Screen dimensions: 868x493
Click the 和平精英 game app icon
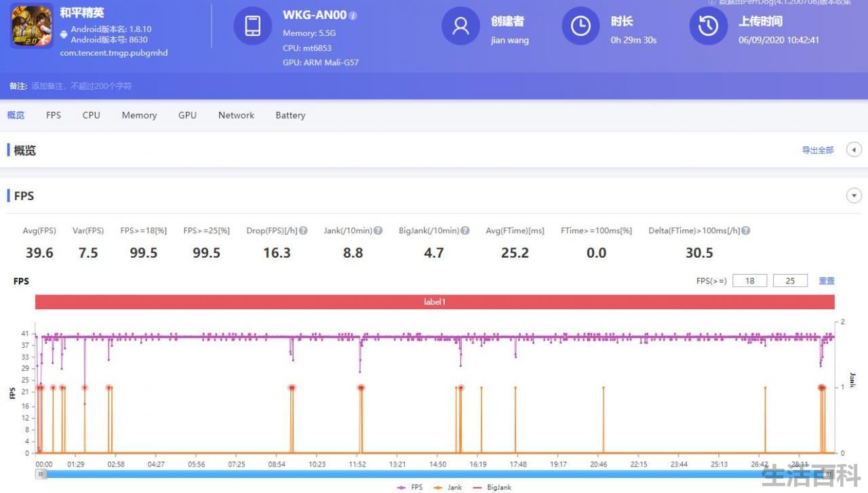pos(32,26)
